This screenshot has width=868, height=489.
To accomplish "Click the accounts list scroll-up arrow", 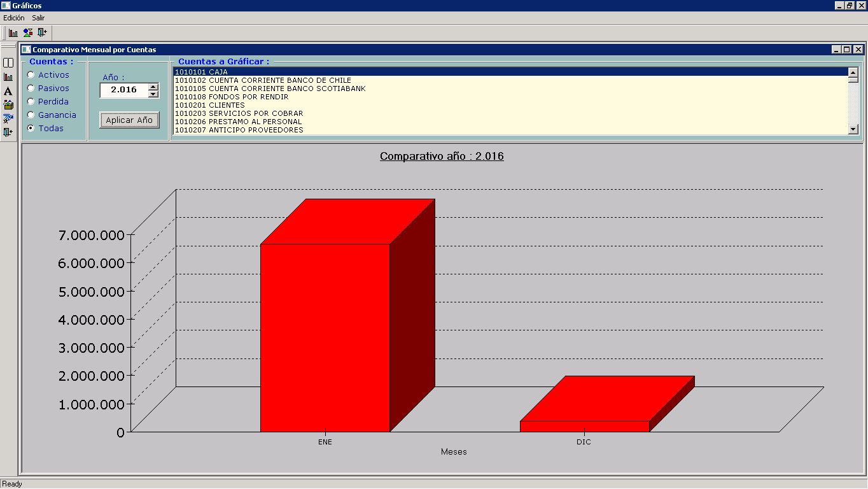I will (853, 72).
